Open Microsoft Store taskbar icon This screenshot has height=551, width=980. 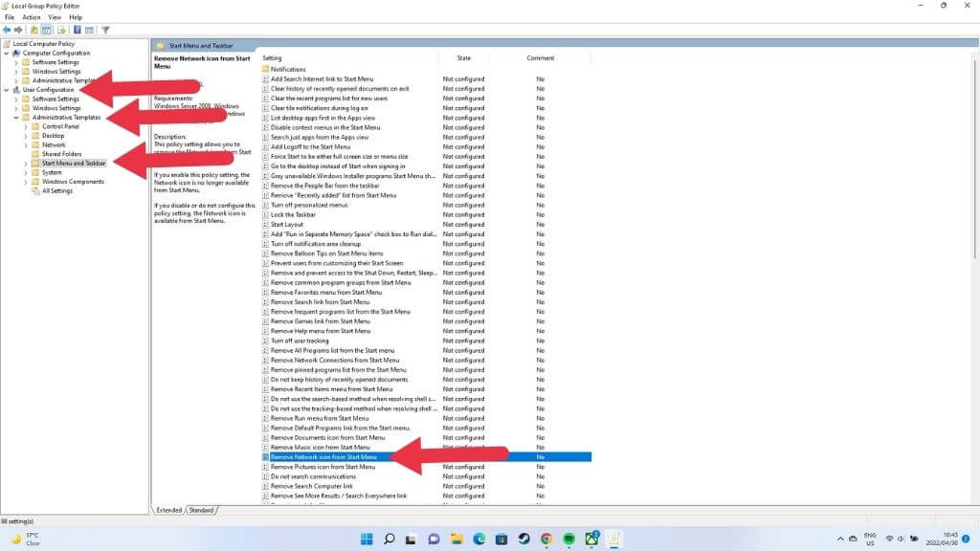coord(501,539)
